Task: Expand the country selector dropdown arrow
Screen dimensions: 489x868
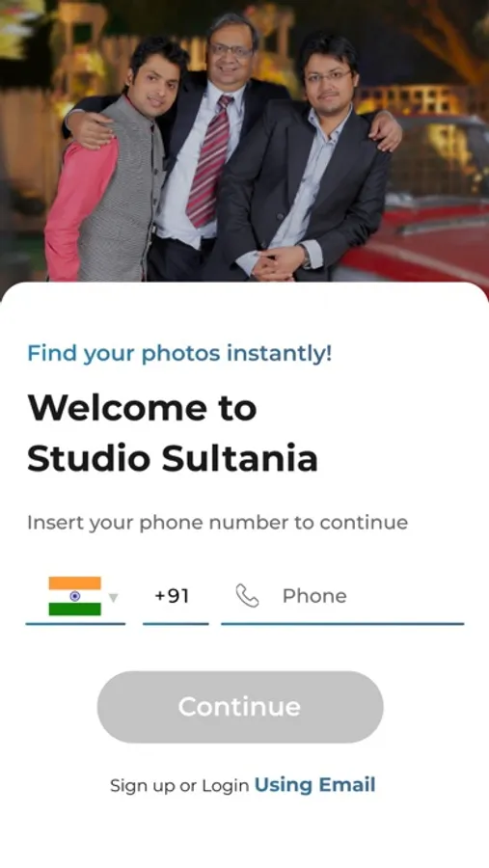Action: click(114, 598)
